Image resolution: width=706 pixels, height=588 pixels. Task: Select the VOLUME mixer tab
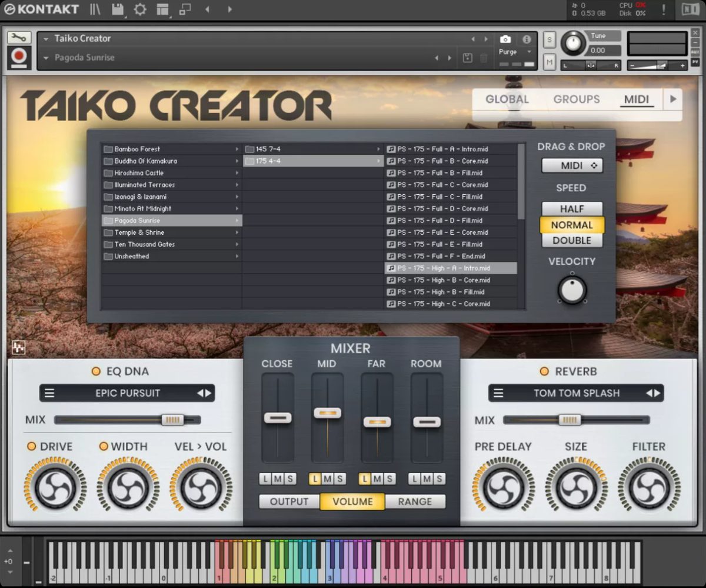[x=352, y=501]
